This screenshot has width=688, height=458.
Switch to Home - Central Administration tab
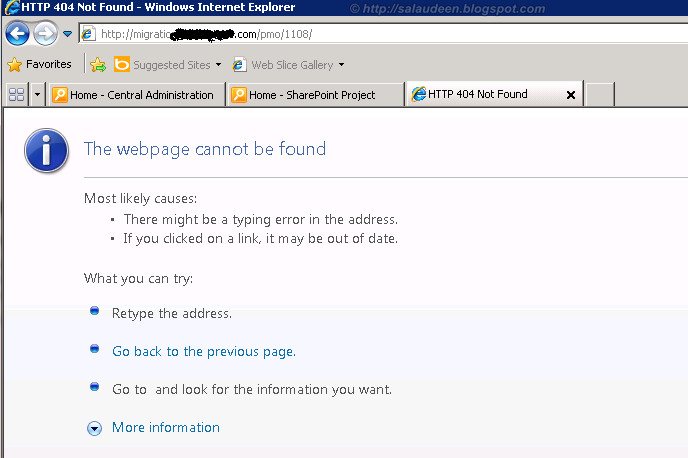pyautogui.click(x=136, y=95)
